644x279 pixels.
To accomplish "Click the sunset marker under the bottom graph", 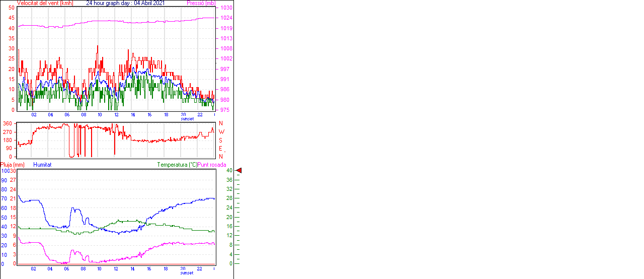I will click(x=187, y=272).
